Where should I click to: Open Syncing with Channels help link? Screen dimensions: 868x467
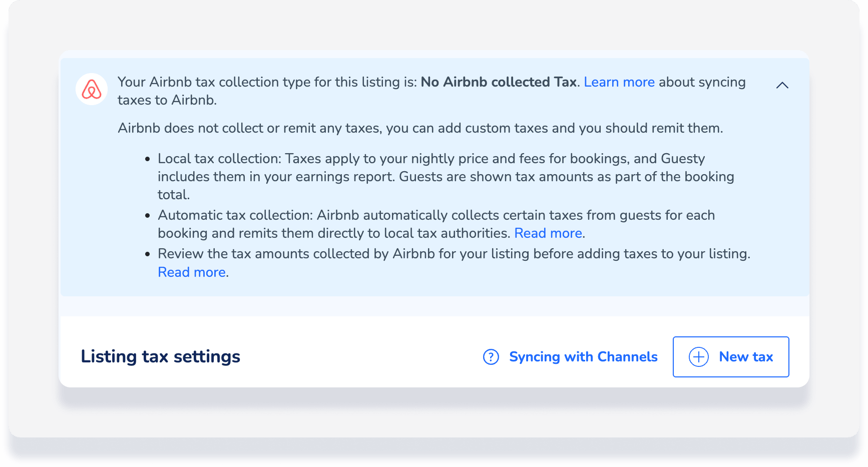583,357
